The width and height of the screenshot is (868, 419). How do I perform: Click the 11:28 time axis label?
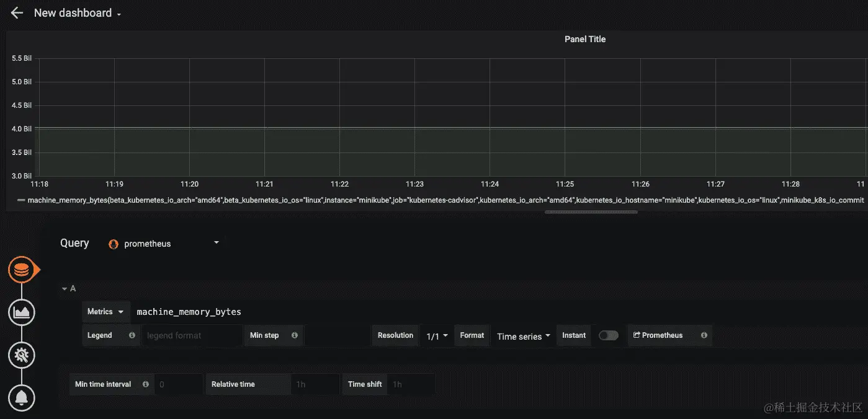[790, 184]
